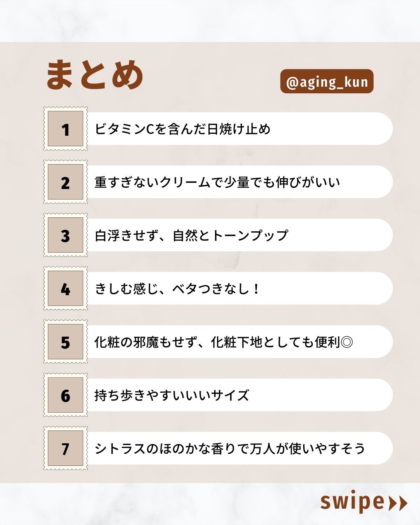420x525 pixels.
Task: Click the blank marble strip above the card
Action: click(x=210, y=20)
